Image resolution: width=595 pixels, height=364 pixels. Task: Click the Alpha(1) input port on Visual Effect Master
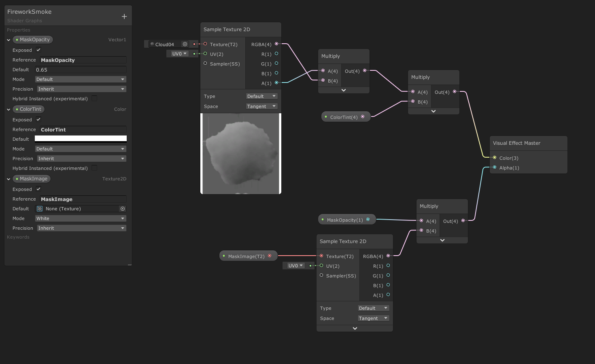pyautogui.click(x=495, y=167)
